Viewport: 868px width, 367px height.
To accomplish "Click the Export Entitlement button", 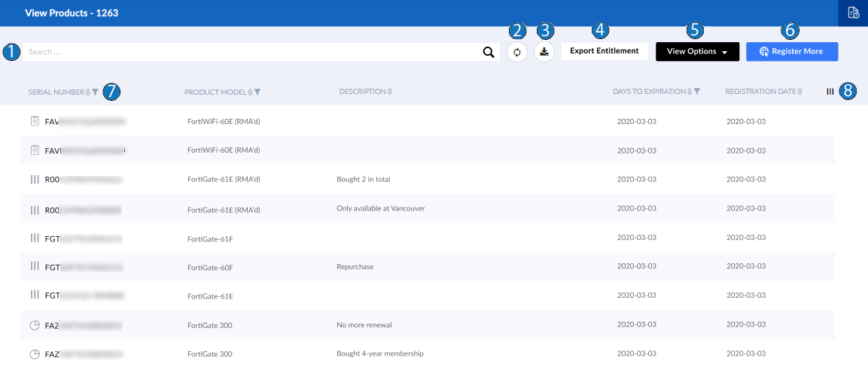I will [x=605, y=51].
